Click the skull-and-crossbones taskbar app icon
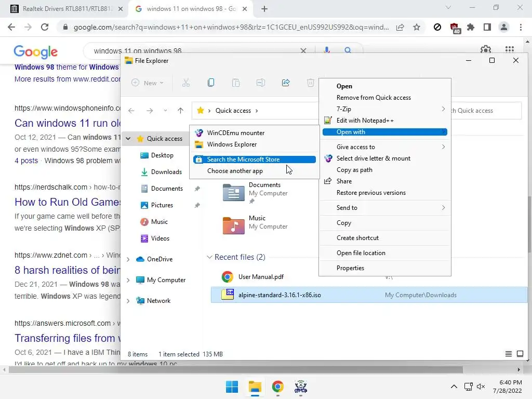The height and width of the screenshot is (399, 532). (x=301, y=387)
